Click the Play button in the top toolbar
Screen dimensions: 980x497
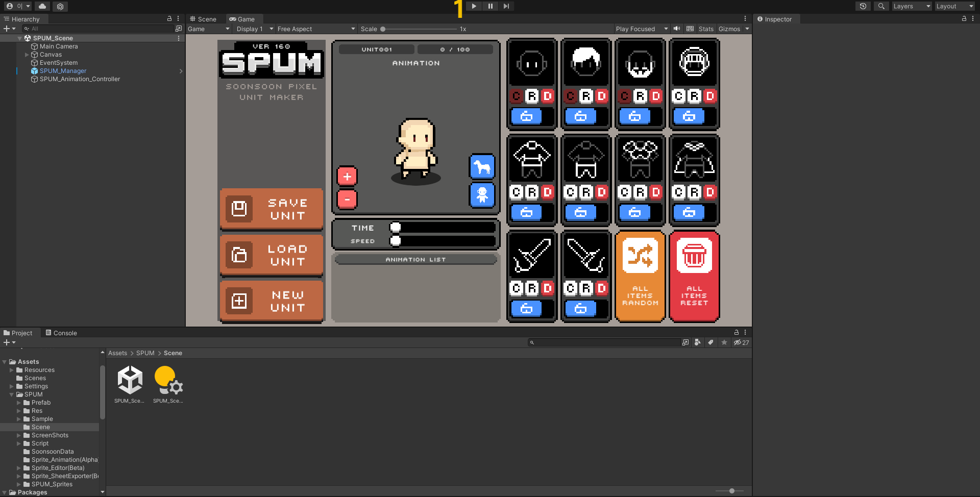pos(474,6)
